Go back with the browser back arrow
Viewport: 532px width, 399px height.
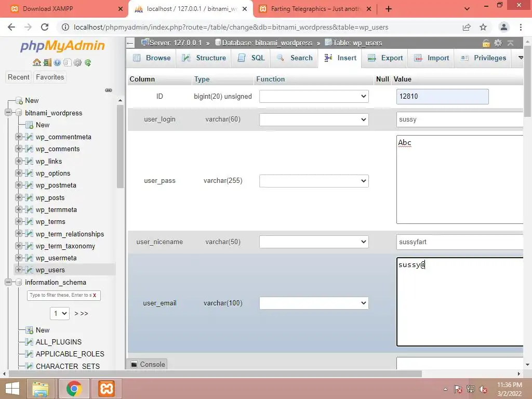11,27
